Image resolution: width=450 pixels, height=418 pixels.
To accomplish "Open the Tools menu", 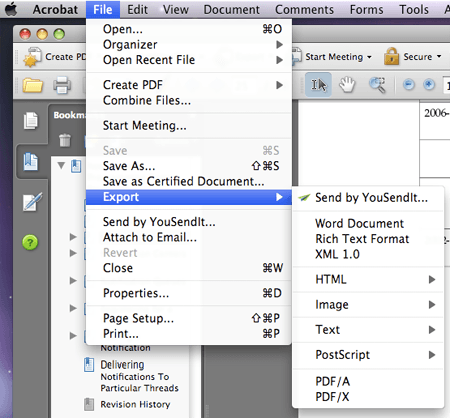I will point(414,9).
